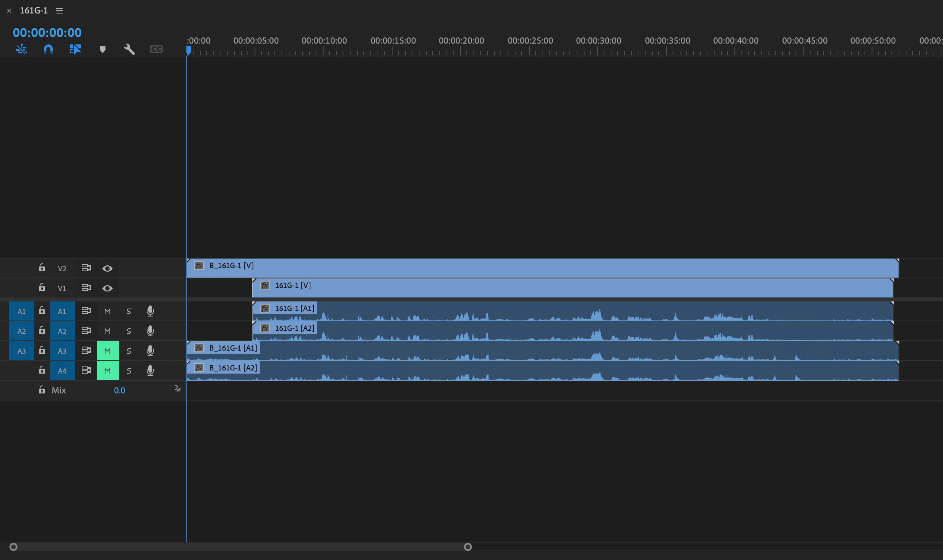The width and height of the screenshot is (943, 560).
Task: Toggle Linked Selection button
Action: [x=75, y=49]
